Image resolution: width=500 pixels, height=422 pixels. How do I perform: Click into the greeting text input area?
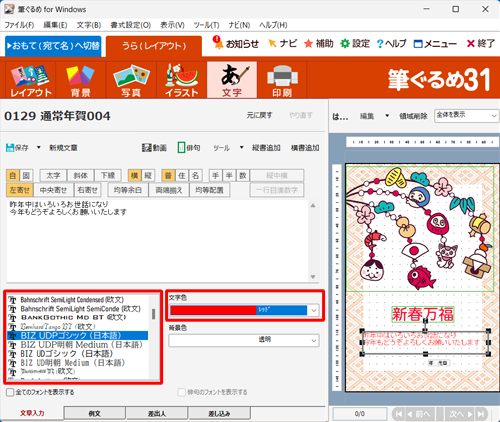(158, 241)
